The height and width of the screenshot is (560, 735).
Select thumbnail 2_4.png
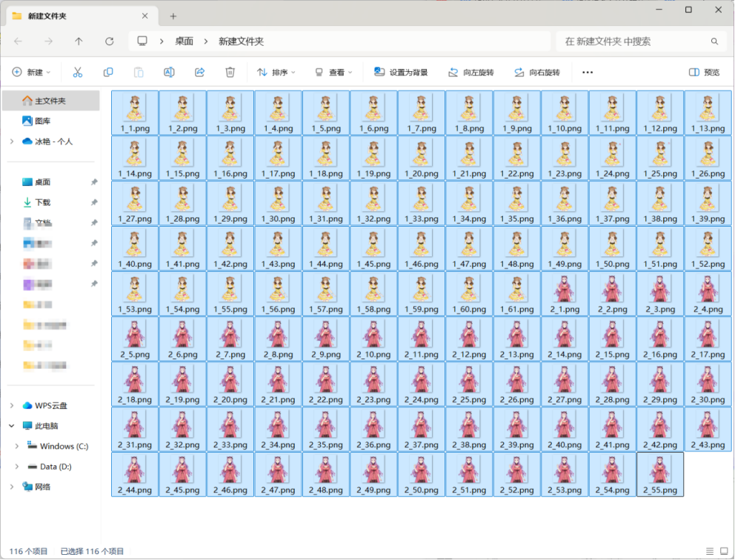point(708,294)
